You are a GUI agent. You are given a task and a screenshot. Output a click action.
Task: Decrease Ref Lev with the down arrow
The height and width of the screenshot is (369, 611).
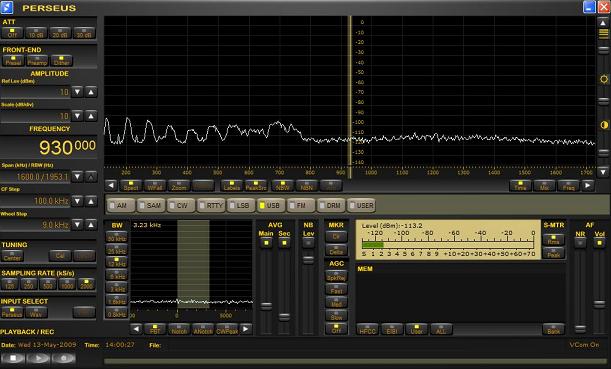pyautogui.click(x=78, y=92)
